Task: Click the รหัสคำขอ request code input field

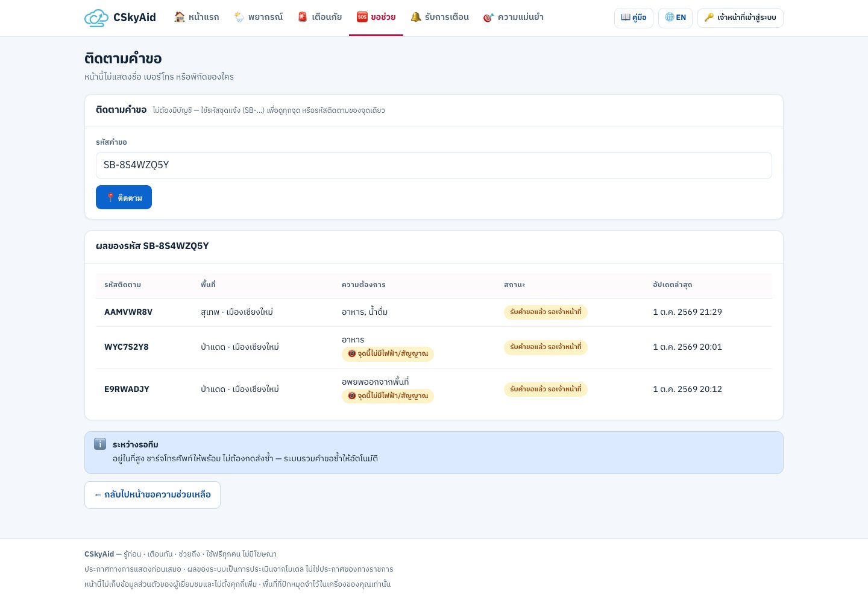Action: point(434,165)
